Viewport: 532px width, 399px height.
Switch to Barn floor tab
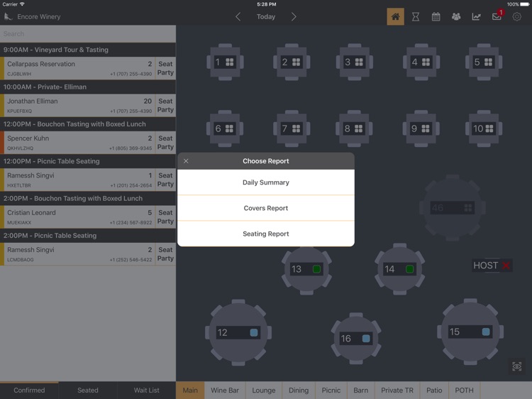click(x=360, y=390)
